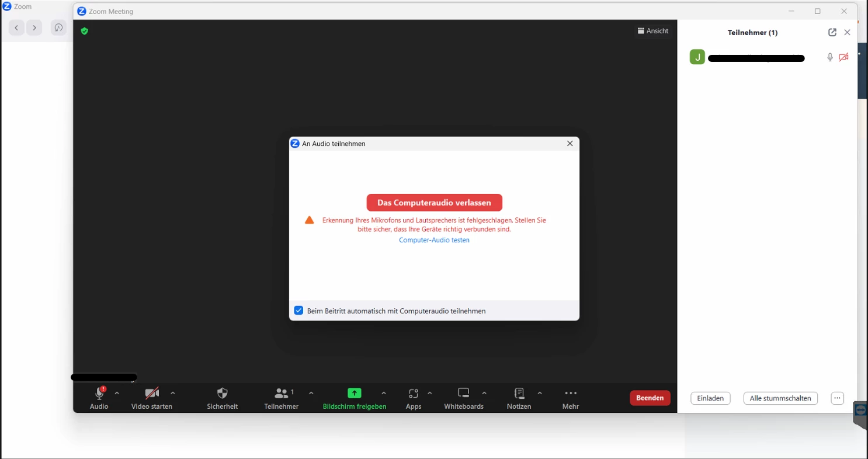The width and height of the screenshot is (868, 459).
Task: Open the Whiteboards toolbar icon
Action: point(464,393)
